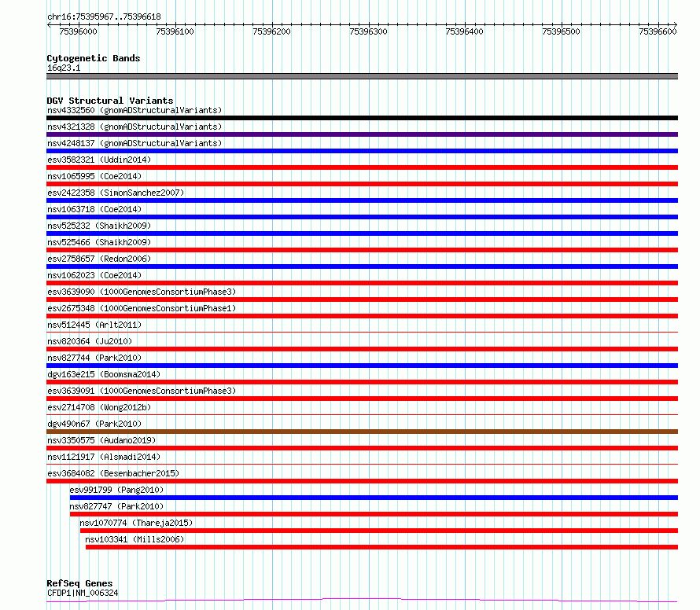This screenshot has height=610, width=700.
Task: Click the chr16:75395967..75396618 region label
Action: point(104,17)
